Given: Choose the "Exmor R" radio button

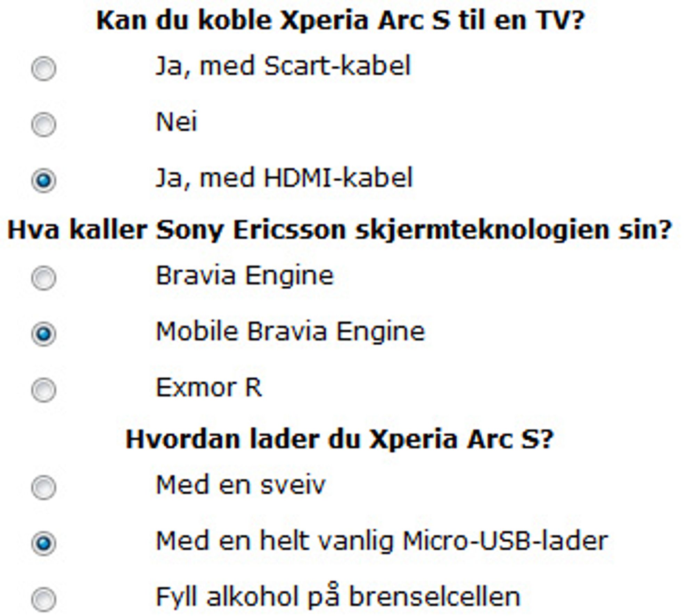Looking at the screenshot, I should tap(43, 390).
